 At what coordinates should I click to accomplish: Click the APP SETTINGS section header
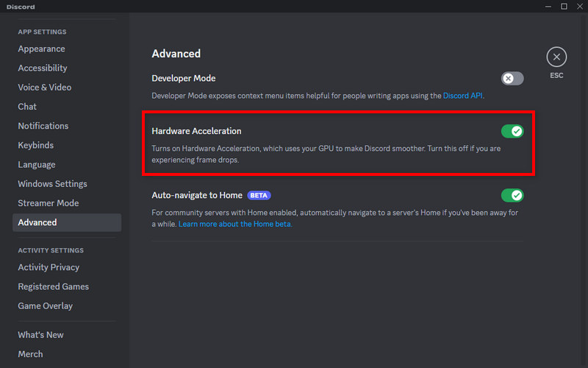coord(42,32)
